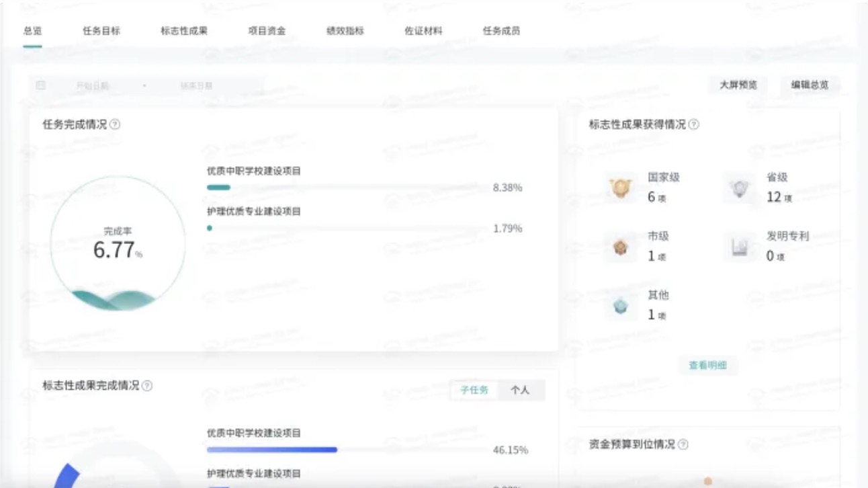Click help icon beside 资金预算到位情况 title

click(683, 444)
